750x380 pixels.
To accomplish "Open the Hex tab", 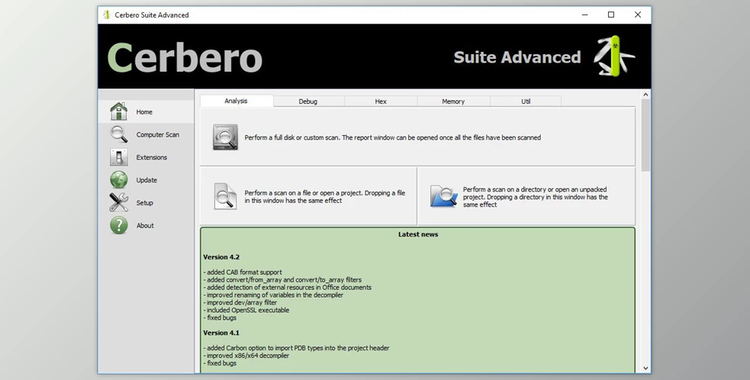I will coord(381,101).
